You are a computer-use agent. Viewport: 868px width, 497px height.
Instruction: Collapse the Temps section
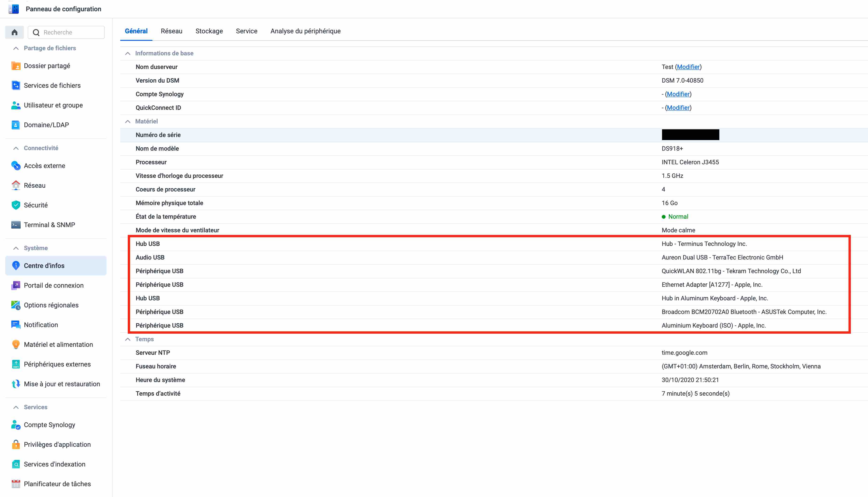click(x=128, y=339)
